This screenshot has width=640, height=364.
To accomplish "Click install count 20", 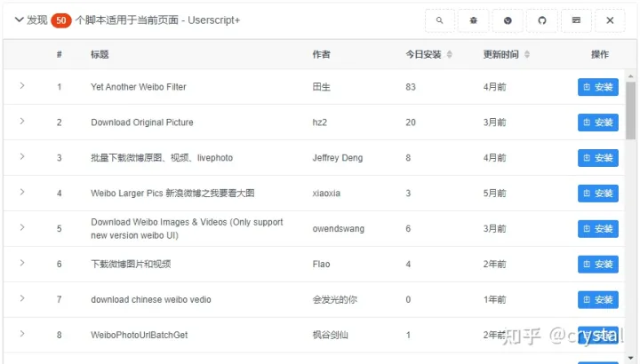I will coord(411,123).
